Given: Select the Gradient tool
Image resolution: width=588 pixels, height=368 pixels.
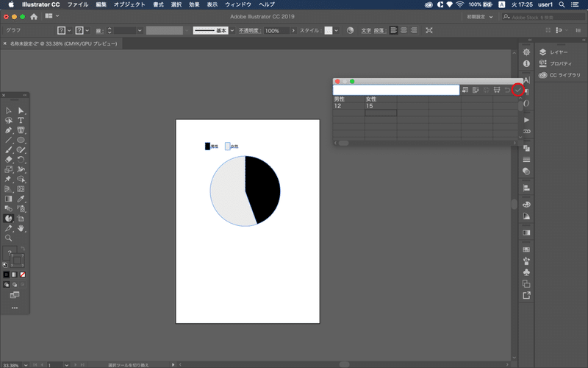Looking at the screenshot, I should click(x=8, y=199).
